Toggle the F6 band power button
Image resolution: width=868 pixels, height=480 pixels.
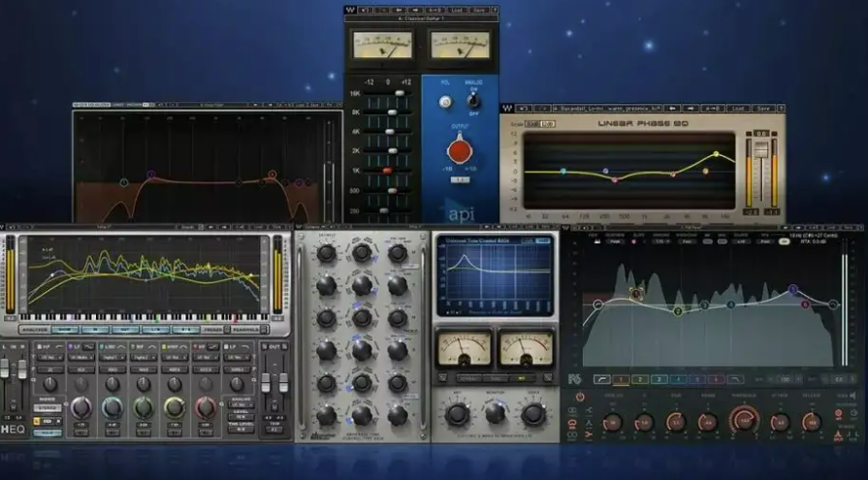pyautogui.click(x=580, y=397)
